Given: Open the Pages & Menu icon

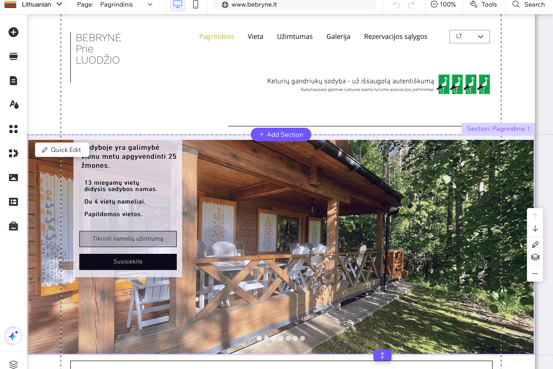Looking at the screenshot, I should coord(13,80).
